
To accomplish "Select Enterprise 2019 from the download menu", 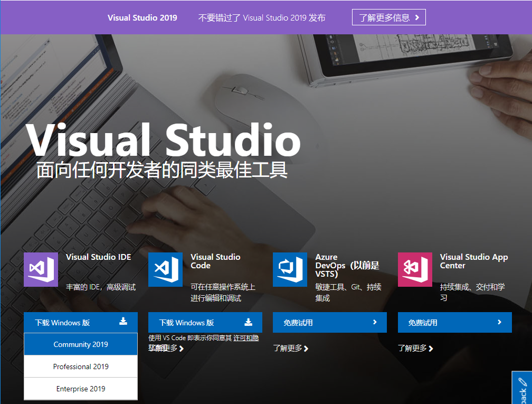I will click(80, 388).
